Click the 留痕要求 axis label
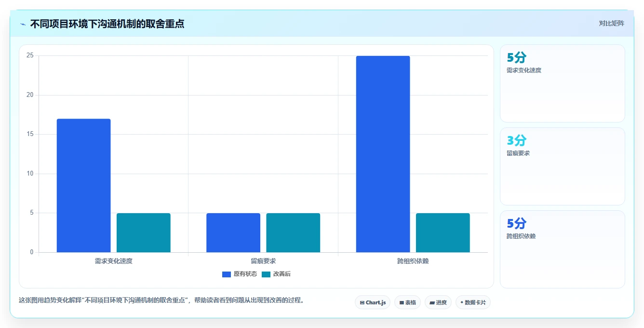 tap(263, 261)
